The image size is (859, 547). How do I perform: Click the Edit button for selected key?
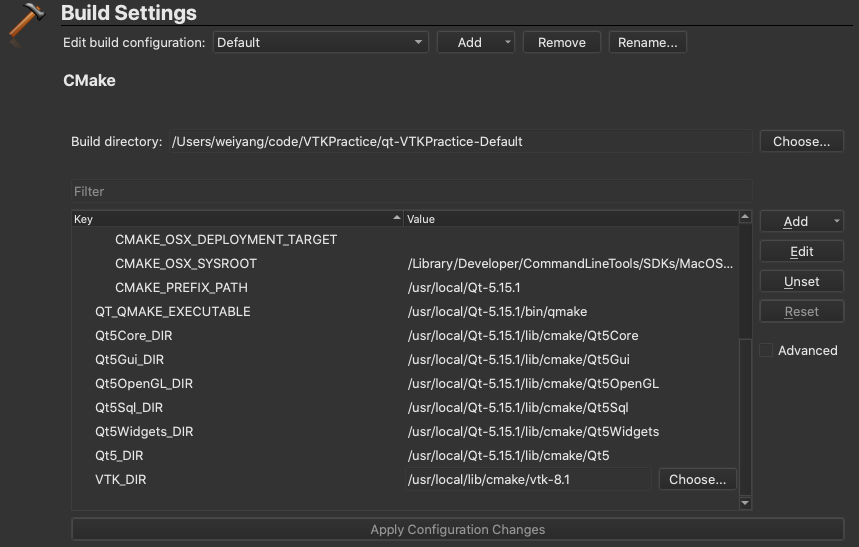coord(801,252)
